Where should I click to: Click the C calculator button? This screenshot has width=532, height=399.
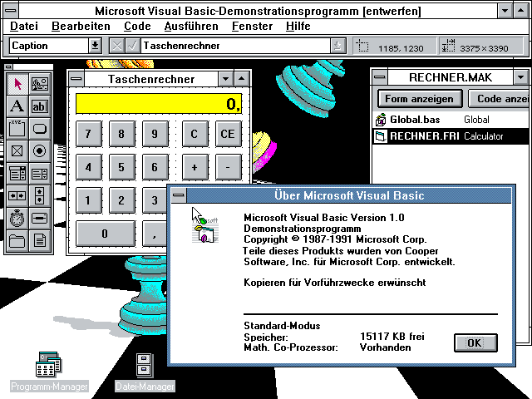coord(195,134)
